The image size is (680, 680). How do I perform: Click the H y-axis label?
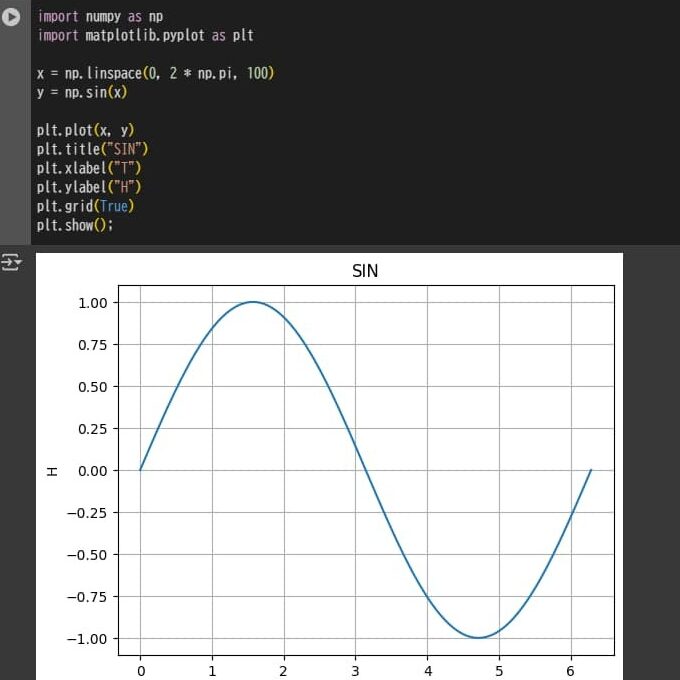[52, 471]
